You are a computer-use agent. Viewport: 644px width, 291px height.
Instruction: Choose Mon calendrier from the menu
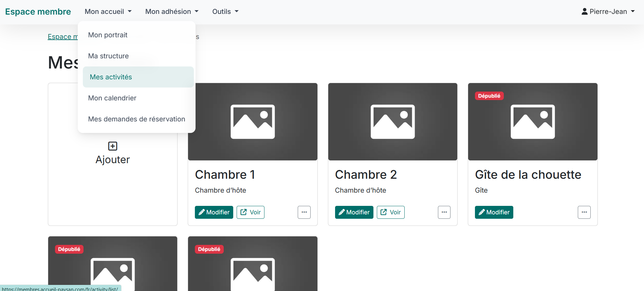pos(112,98)
